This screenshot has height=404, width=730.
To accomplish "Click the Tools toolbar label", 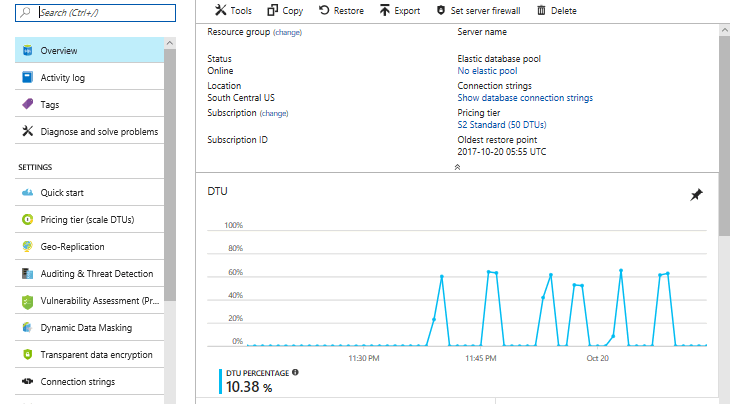I will [241, 11].
